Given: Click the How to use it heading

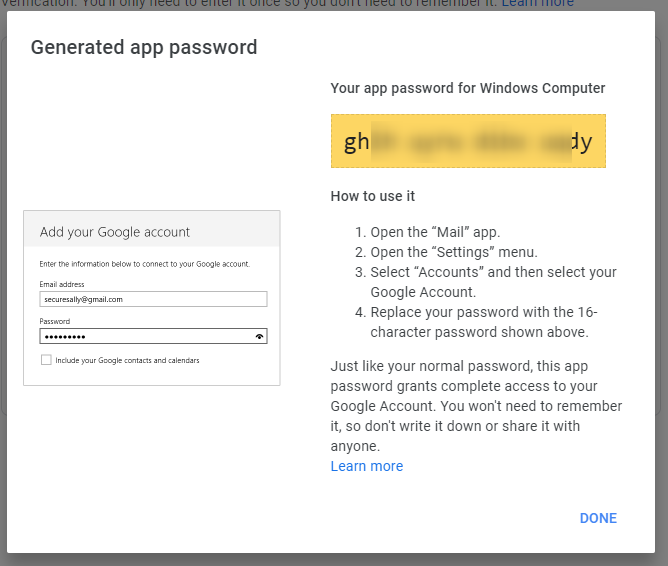Looking at the screenshot, I should coord(372,196).
